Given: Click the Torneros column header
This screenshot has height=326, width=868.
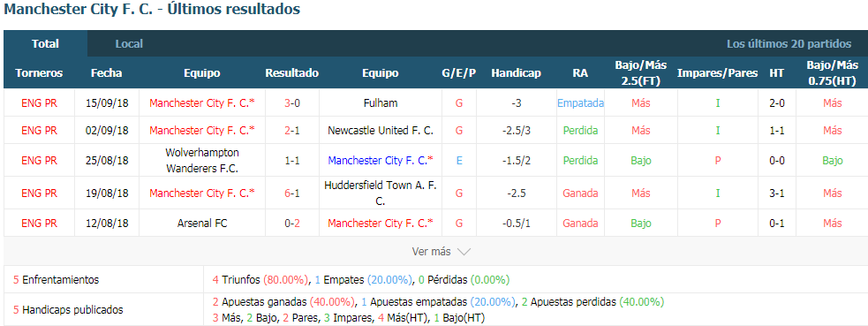Looking at the screenshot, I should pyautogui.click(x=39, y=73).
